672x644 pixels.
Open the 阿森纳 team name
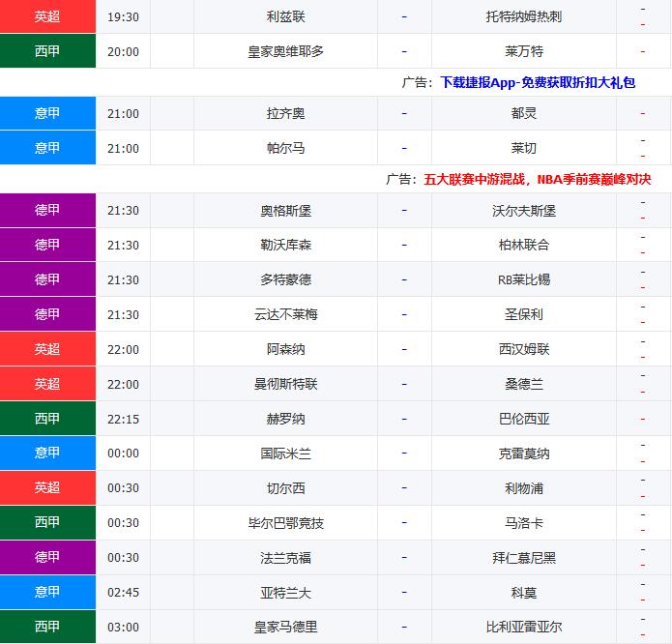tap(285, 349)
